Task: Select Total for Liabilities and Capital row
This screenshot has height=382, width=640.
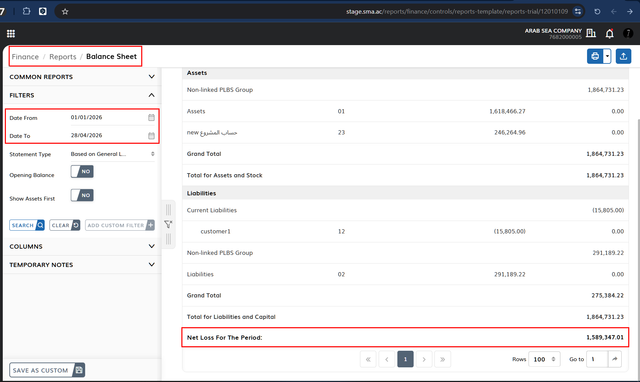Action: point(405,317)
